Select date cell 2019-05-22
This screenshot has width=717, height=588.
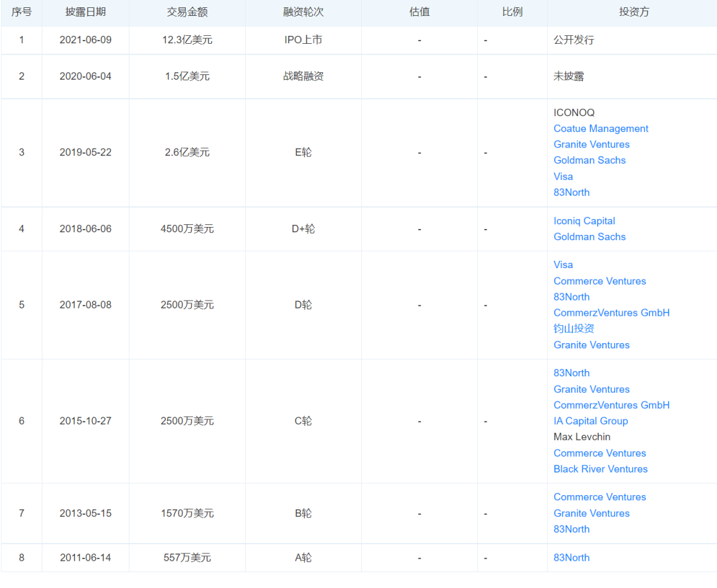86,152
